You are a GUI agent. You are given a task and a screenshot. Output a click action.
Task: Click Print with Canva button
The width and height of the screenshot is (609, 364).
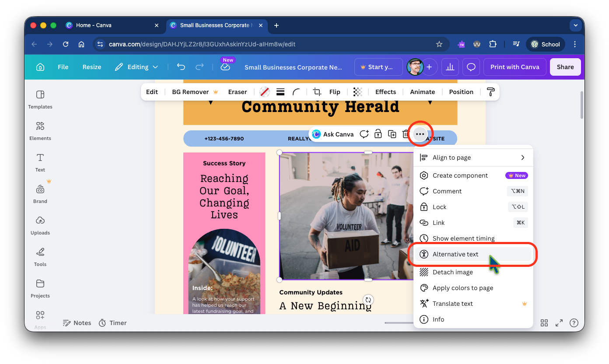(x=514, y=67)
